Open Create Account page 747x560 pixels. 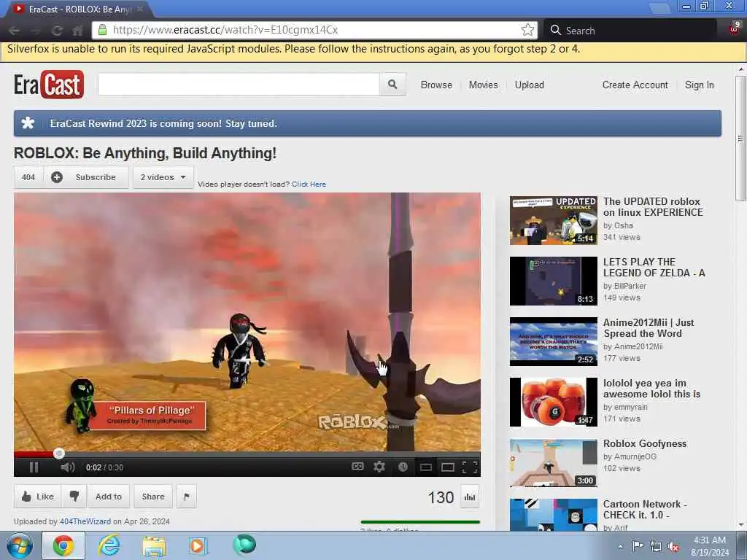click(x=635, y=85)
